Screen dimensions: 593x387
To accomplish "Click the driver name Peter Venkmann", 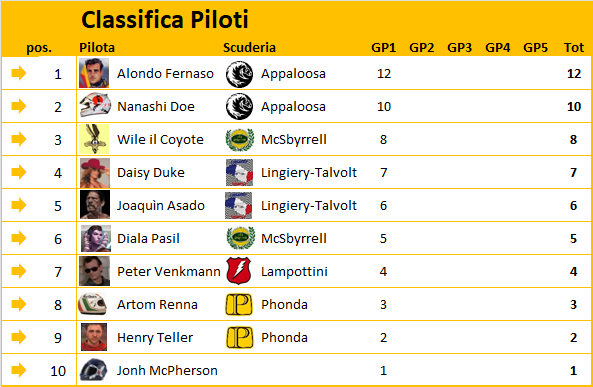I will (x=169, y=271).
